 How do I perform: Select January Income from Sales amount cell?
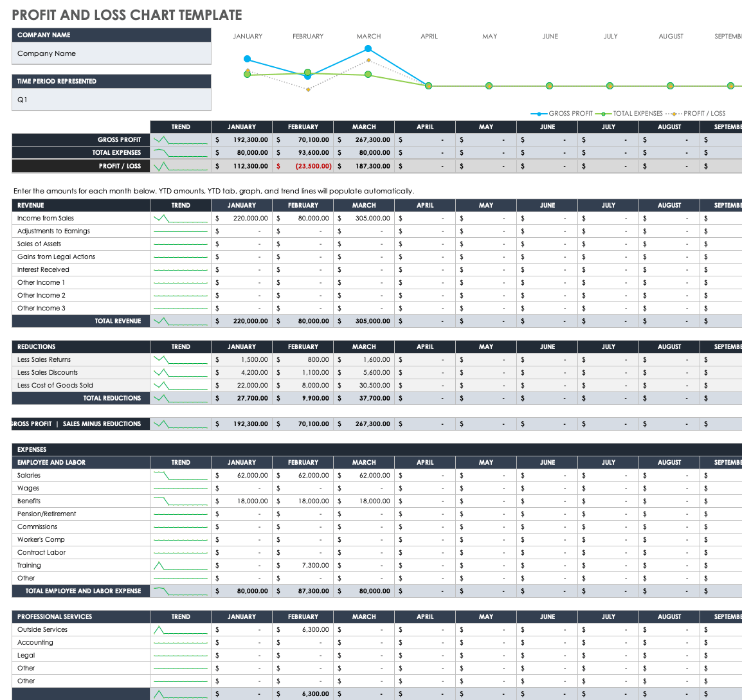pos(242,219)
